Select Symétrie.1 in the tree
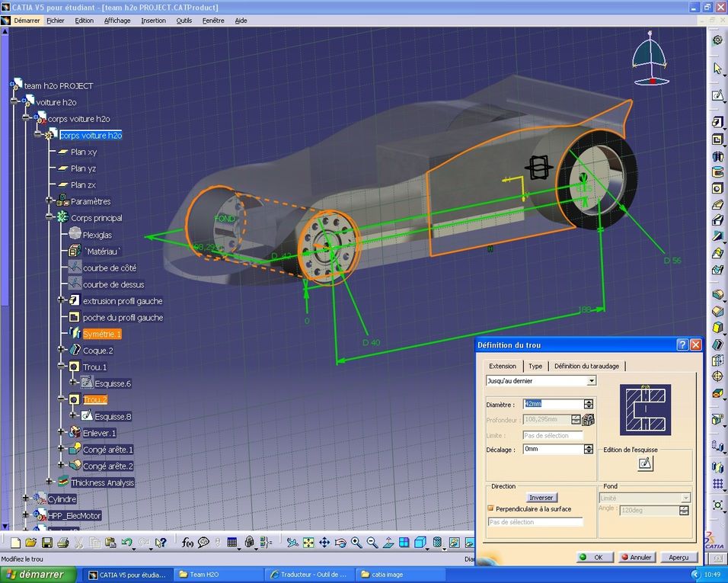This screenshot has width=728, height=583. click(102, 334)
